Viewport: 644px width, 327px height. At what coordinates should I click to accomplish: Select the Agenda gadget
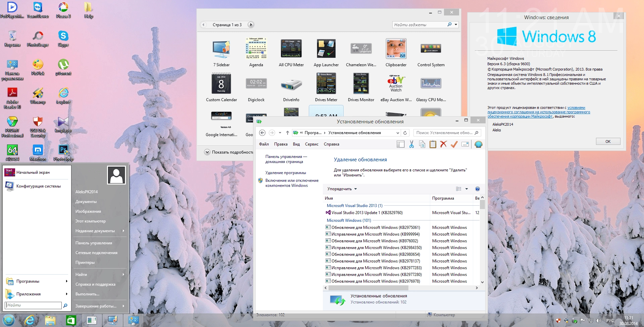pos(256,53)
